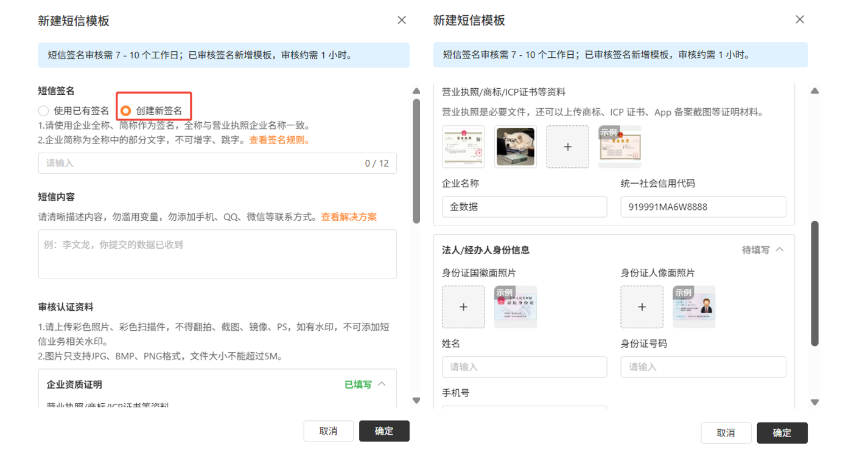View the ID portrait side 示例 image
This screenshot has height=453, width=868.
coord(695,307)
